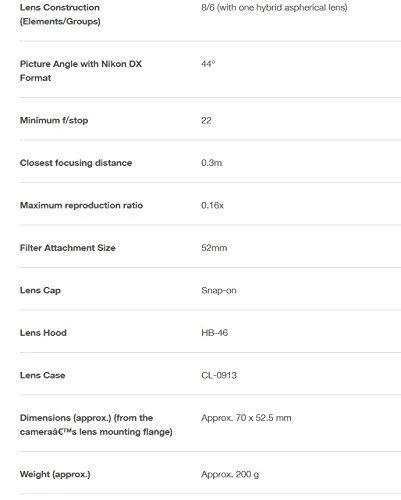Select the Approx. 70 x 52.5 mm value
Viewport: 401px width, 500px height.
click(x=246, y=418)
